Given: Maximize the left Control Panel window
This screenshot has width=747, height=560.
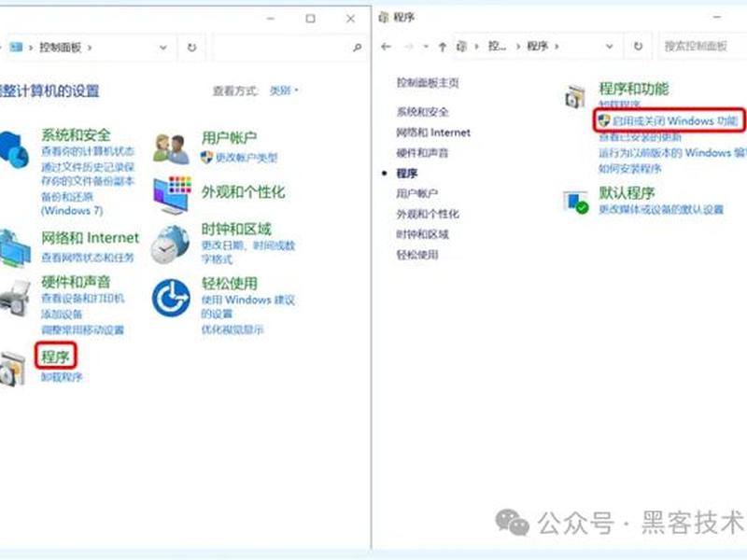Looking at the screenshot, I should (310, 19).
